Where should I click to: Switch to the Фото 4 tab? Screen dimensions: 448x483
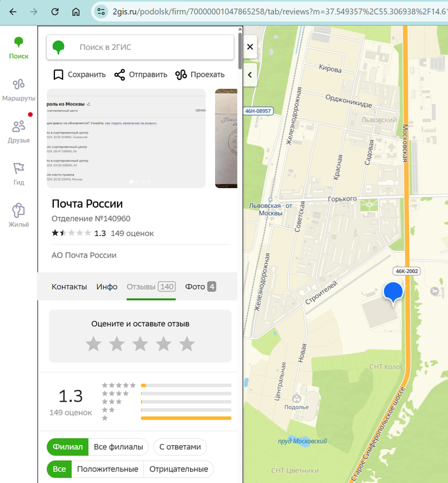pyautogui.click(x=200, y=287)
